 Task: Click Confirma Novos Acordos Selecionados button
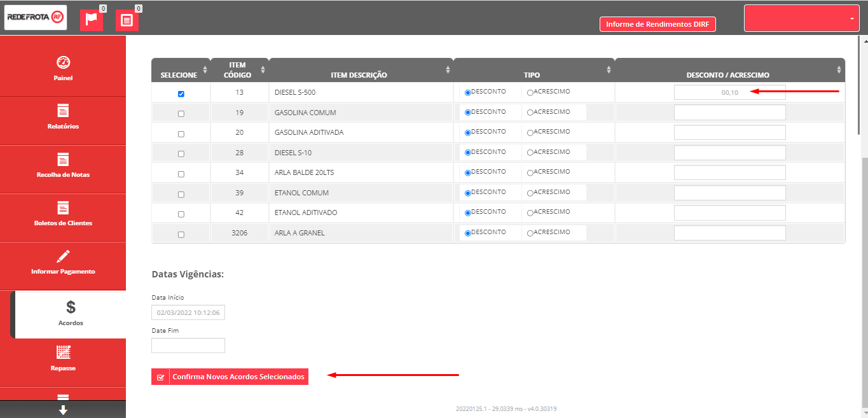230,377
